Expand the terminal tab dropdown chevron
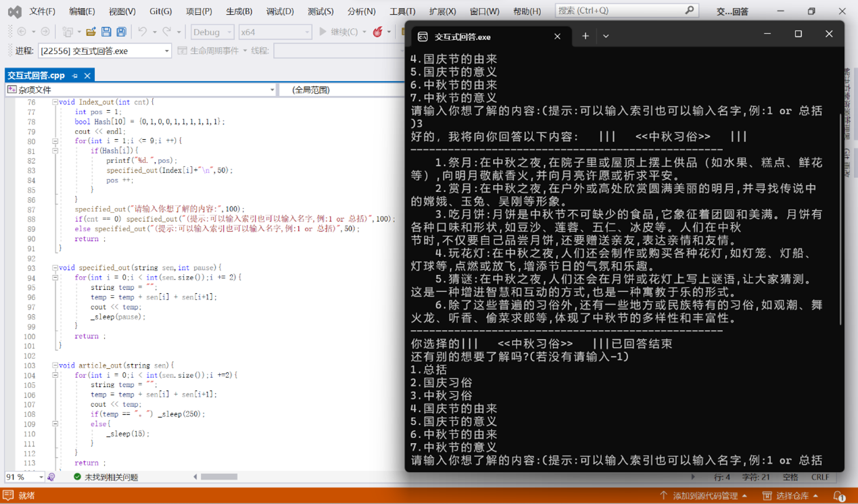 click(606, 36)
